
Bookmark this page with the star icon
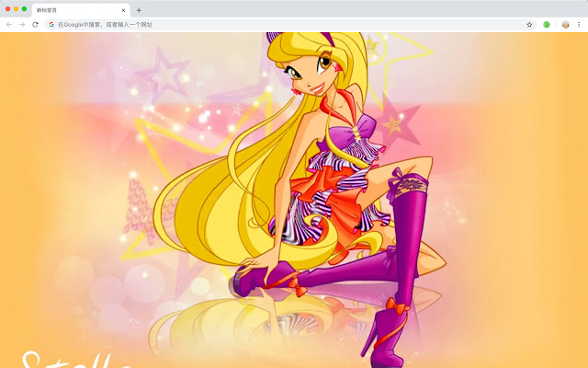[529, 25]
